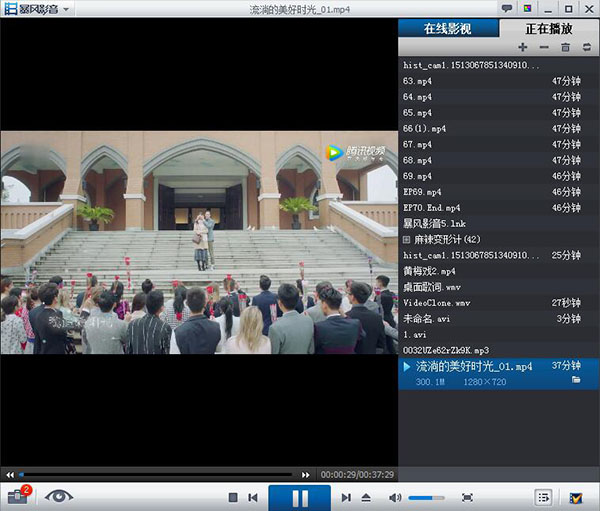Switch to the 正在播放 tab
This screenshot has width=600, height=511.
pyautogui.click(x=549, y=28)
